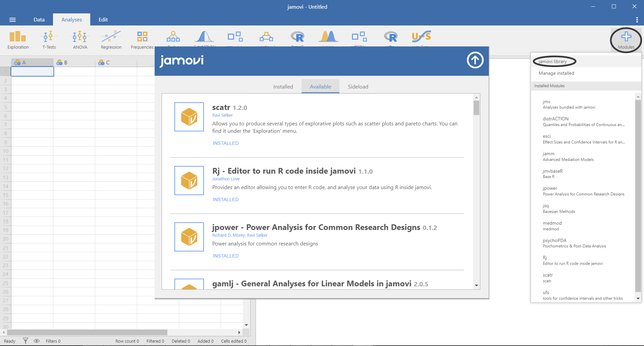
Task: Choose Manage installed from Modules menu
Action: (x=586, y=73)
